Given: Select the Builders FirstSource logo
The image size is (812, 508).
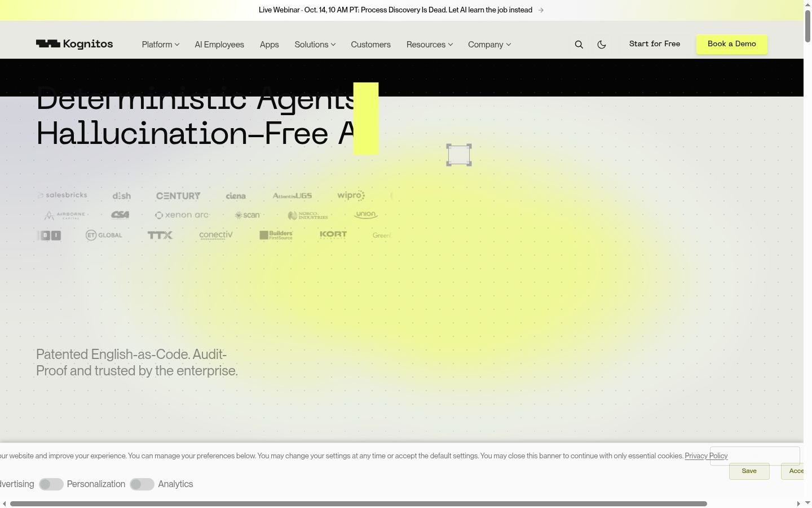Looking at the screenshot, I should (x=276, y=235).
